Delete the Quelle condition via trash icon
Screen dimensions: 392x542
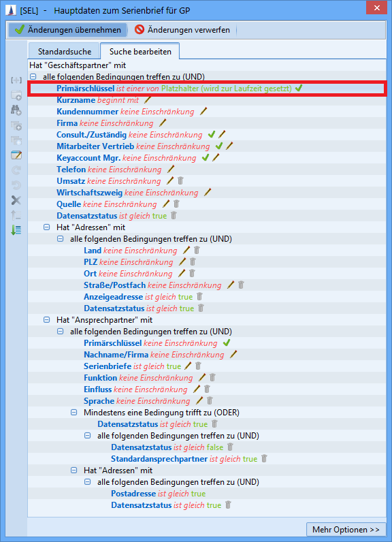[x=176, y=204]
